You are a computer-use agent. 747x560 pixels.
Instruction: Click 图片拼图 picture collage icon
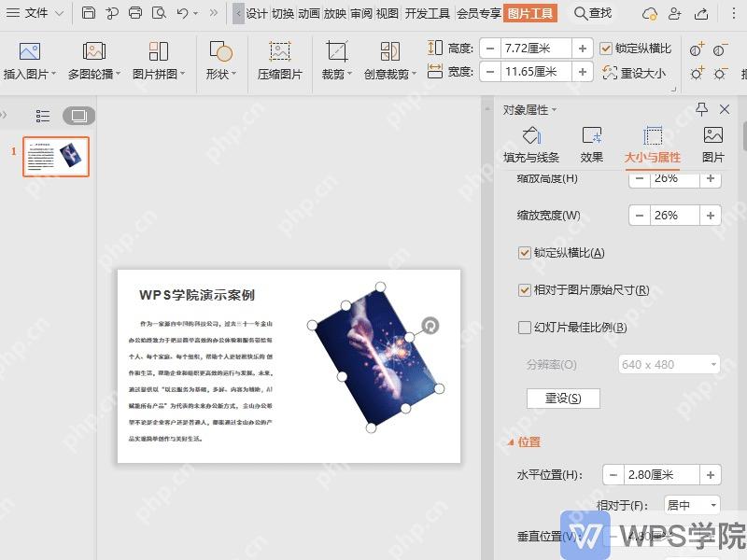(159, 51)
